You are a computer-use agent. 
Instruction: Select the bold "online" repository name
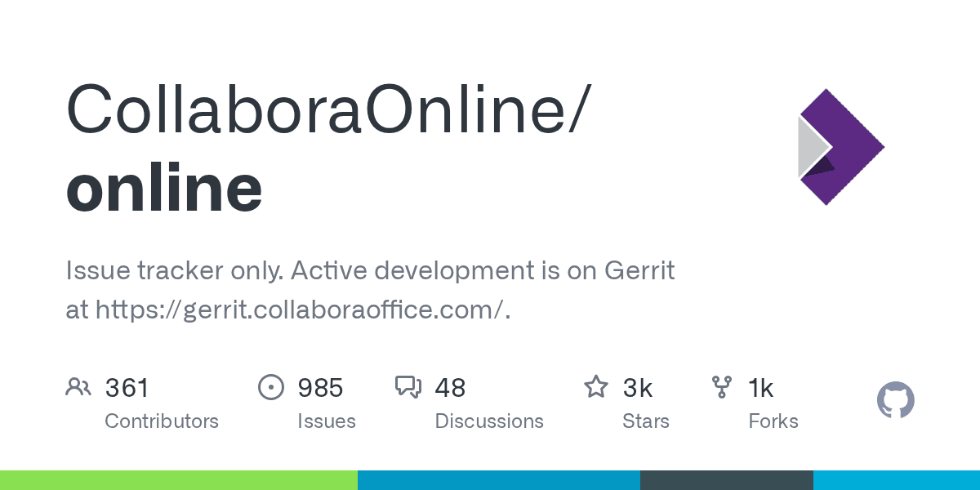[x=164, y=187]
